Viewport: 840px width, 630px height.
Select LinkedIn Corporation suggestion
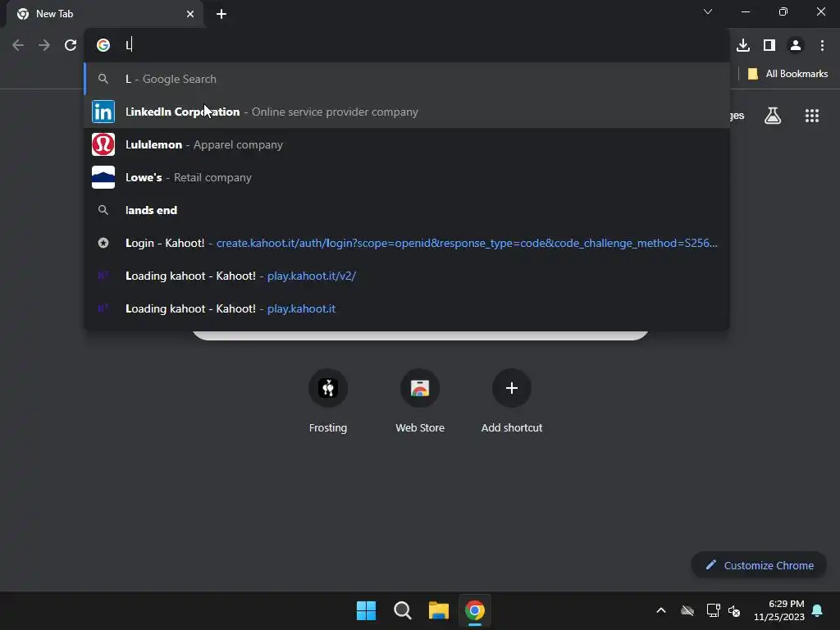click(407, 112)
